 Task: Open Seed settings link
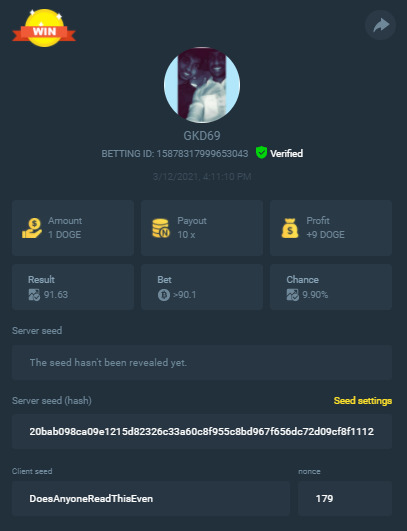pos(363,401)
